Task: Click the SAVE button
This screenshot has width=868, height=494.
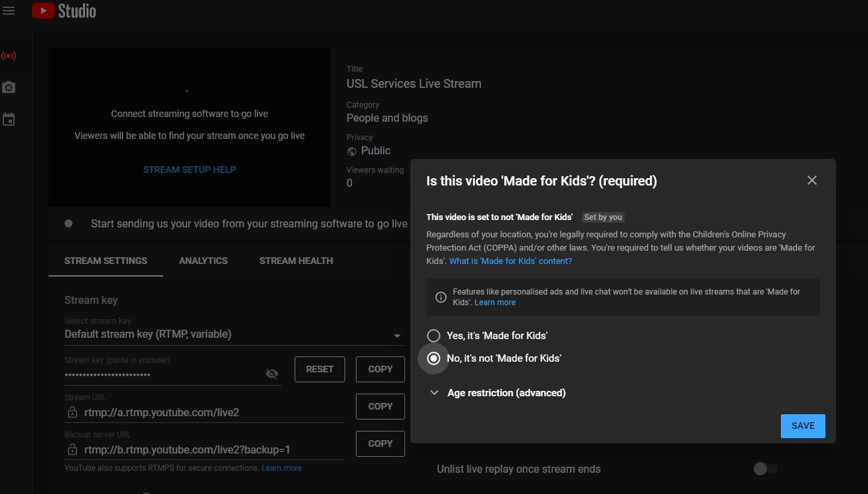Action: tap(803, 426)
